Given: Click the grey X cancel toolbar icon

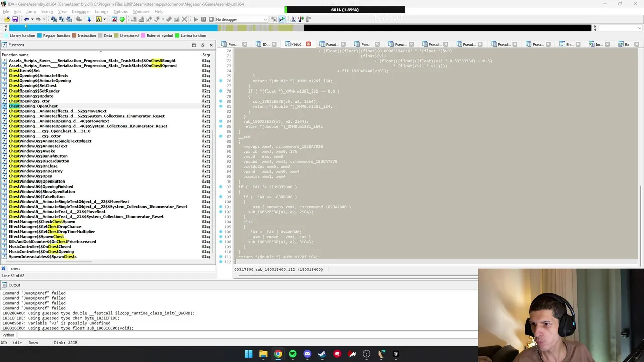Looking at the screenshot, I should click(x=184, y=19).
